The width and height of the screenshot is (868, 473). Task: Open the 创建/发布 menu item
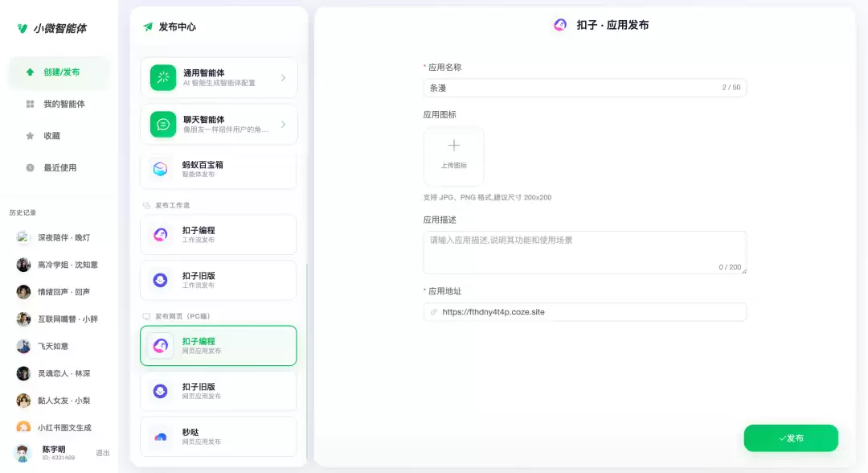59,72
